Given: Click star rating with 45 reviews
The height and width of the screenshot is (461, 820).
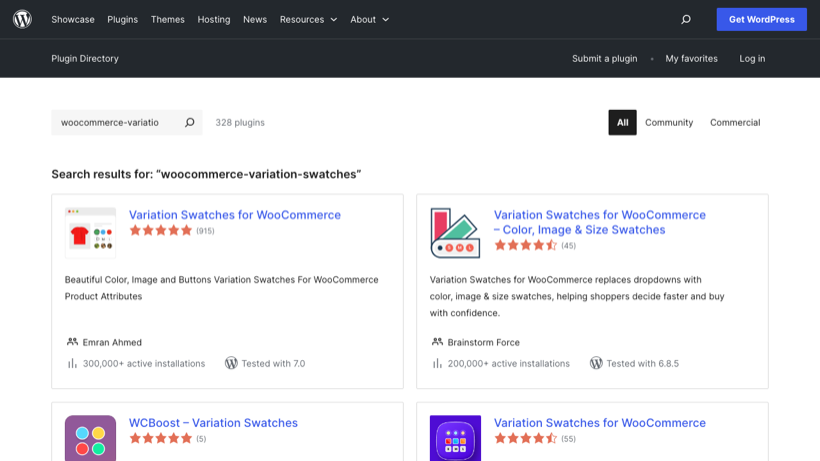Looking at the screenshot, I should [526, 245].
